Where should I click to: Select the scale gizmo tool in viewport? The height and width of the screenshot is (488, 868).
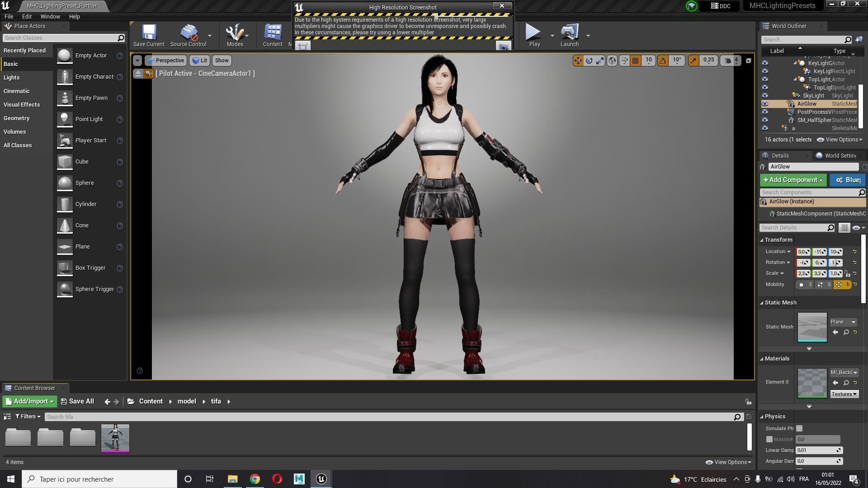point(600,61)
